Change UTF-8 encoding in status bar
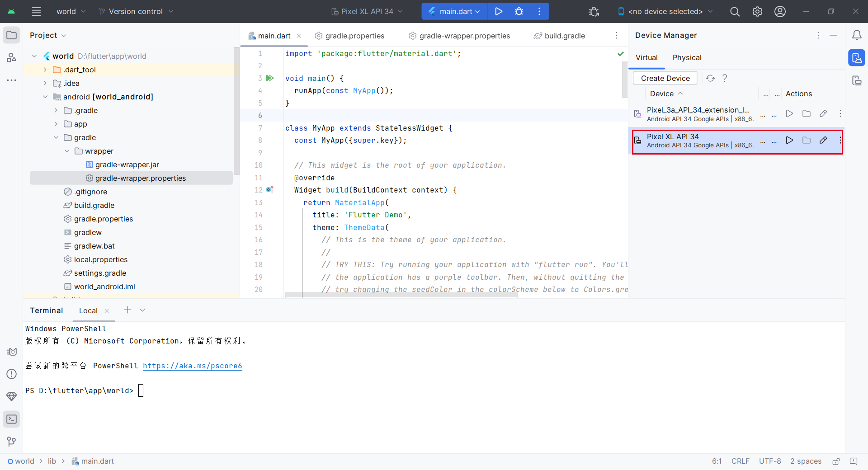The image size is (868, 470). pyautogui.click(x=770, y=461)
